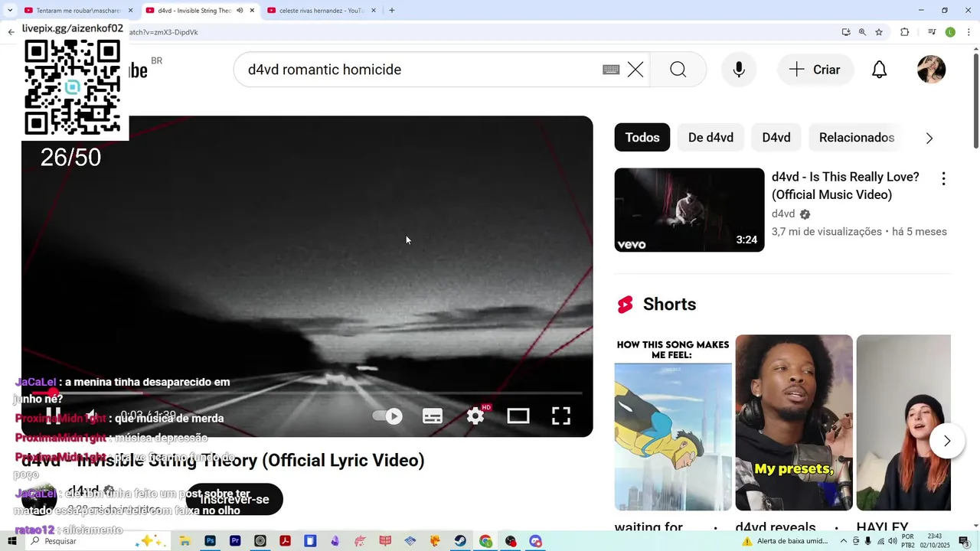980x551 pixels.
Task: Open the 'How this song makes me feel' short
Action: click(x=673, y=422)
